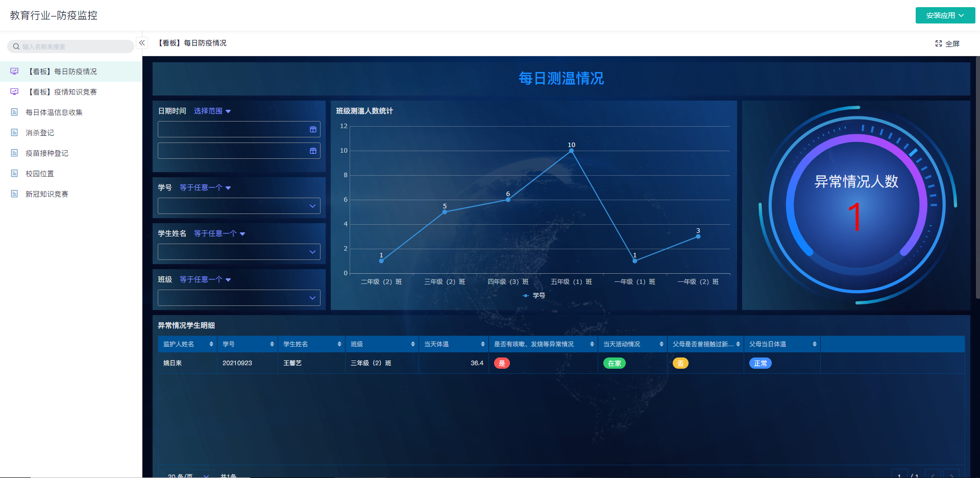
Task: Click the dashboard icon beside 疫情知识竞赛
Action: pos(14,92)
